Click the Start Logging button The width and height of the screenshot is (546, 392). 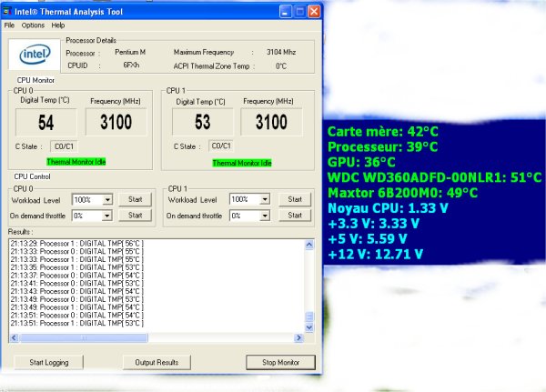pyautogui.click(x=49, y=362)
